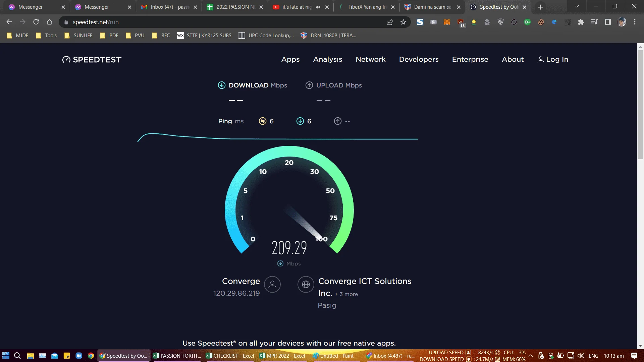
Task: Open the tab search dropdown
Action: pos(577,7)
